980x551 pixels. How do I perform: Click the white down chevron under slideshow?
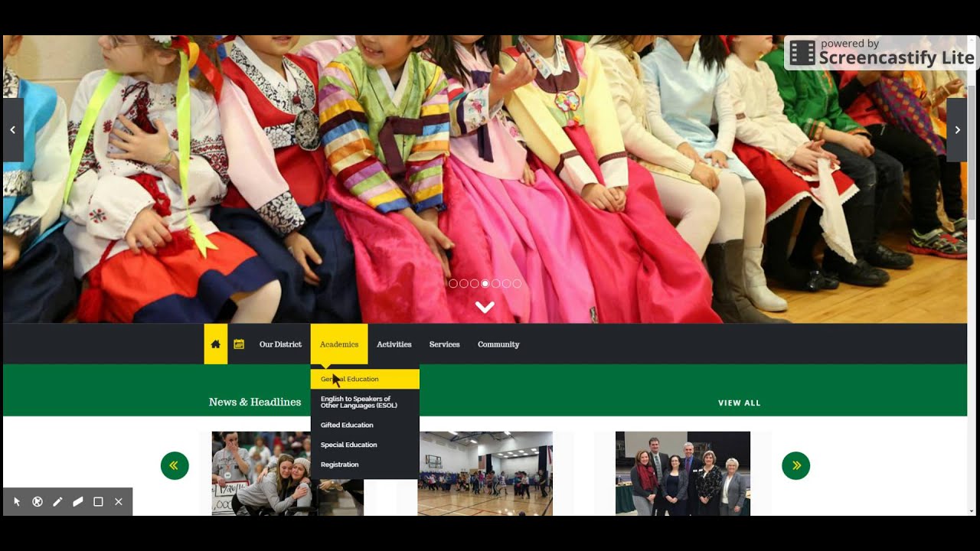485,307
